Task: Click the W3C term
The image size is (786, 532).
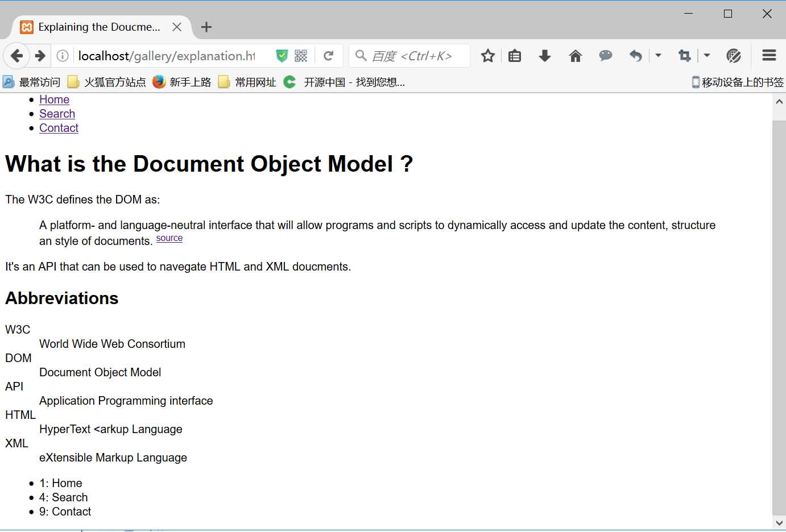Action: coord(18,330)
